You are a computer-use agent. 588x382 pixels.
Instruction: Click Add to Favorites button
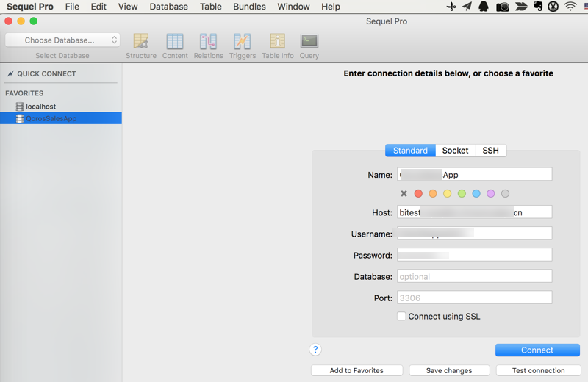coord(356,370)
